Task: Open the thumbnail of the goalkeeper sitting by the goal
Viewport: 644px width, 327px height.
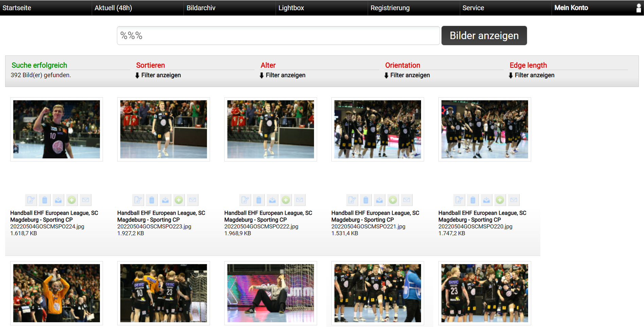Action: 271,293
